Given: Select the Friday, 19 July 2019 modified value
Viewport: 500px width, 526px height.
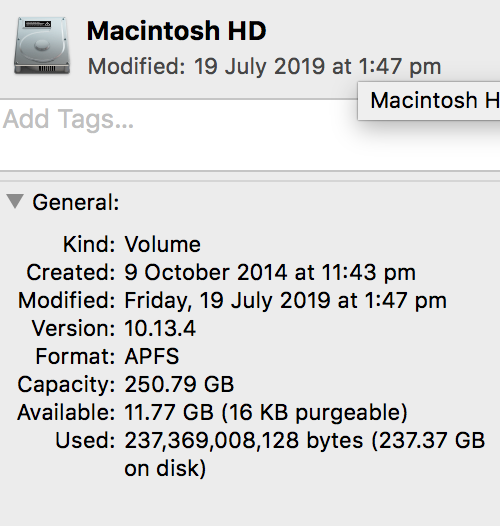Looking at the screenshot, I should point(286,300).
